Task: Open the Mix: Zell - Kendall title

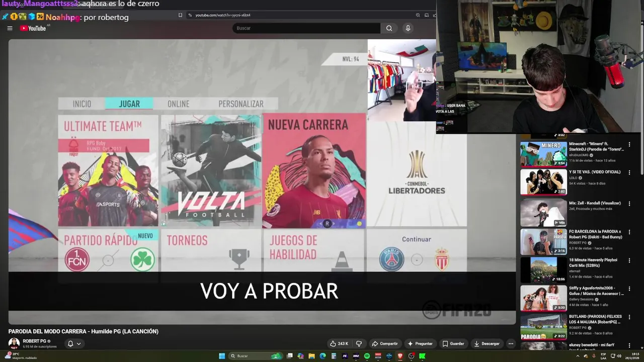Action: coord(595,203)
